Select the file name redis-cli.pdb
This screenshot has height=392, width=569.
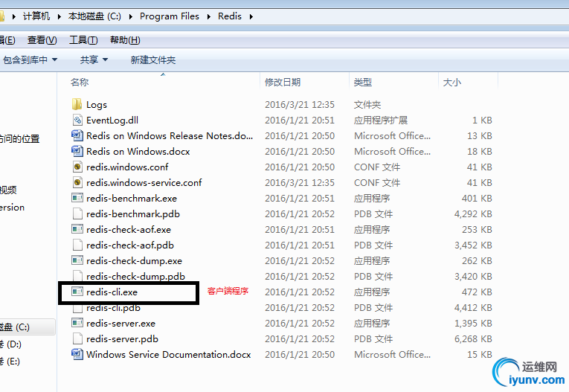113,308
